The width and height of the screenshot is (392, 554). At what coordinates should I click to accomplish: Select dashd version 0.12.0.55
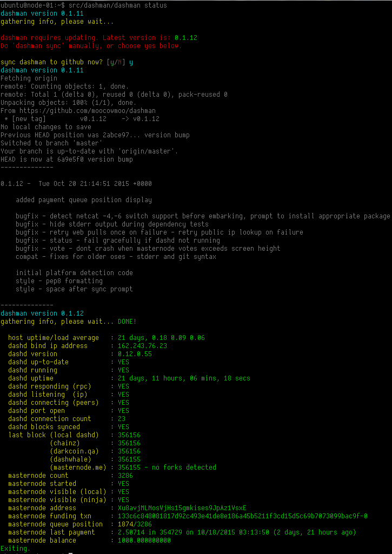(x=135, y=354)
